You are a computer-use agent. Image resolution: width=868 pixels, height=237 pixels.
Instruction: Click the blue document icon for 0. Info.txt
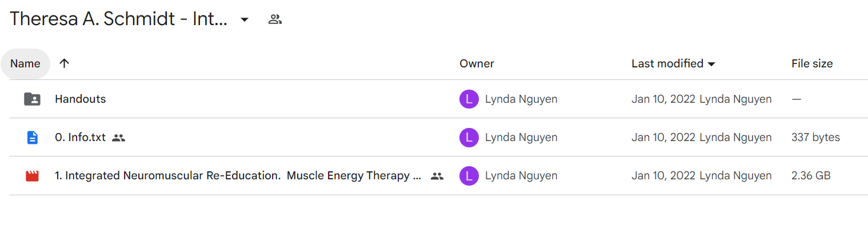[x=33, y=138]
